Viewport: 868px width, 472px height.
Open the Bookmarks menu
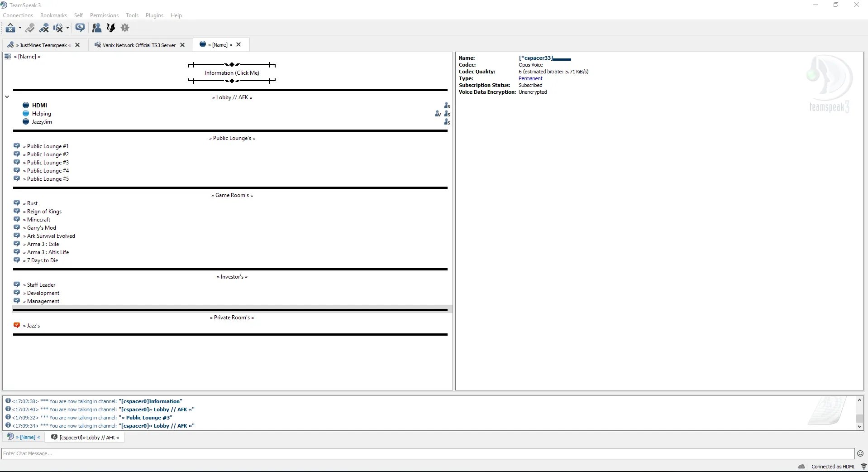tap(53, 15)
